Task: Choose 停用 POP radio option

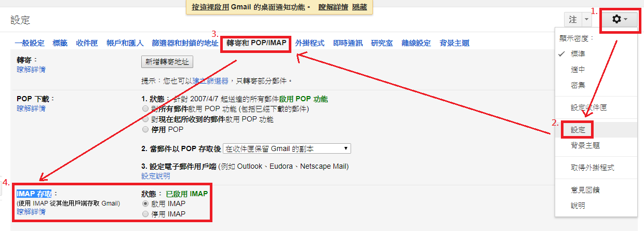Action: [x=145, y=129]
